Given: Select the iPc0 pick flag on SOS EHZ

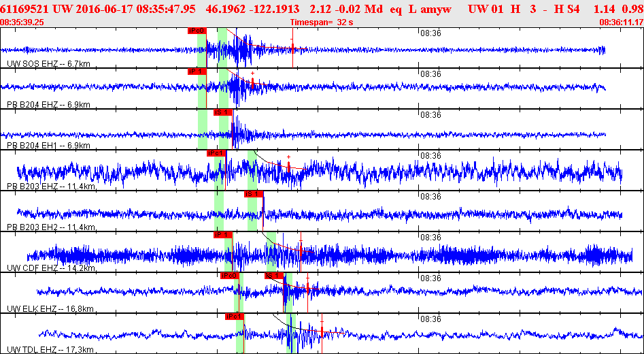Looking at the screenshot, I should pos(197,31).
